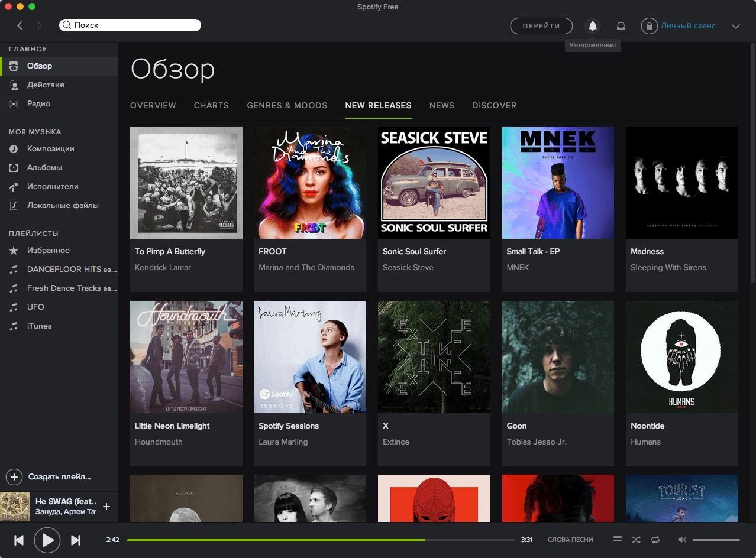This screenshot has width=756, height=558.
Task: Open the Spotify Sessions cover
Action: pyautogui.click(x=310, y=357)
